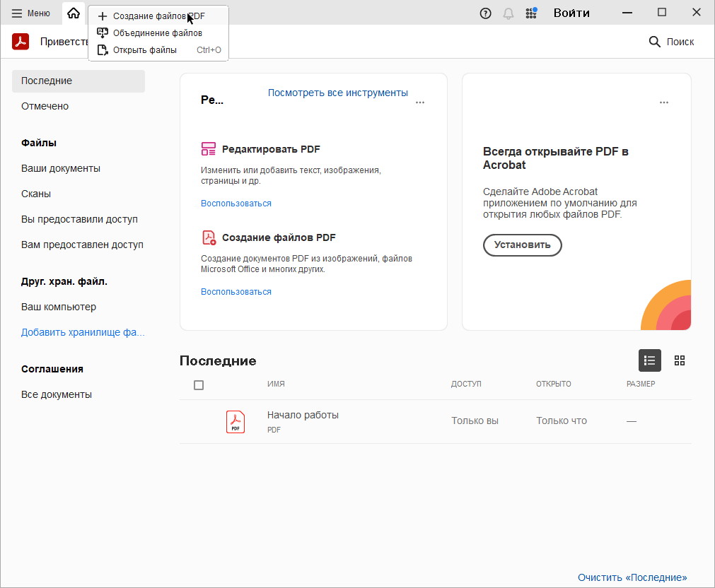This screenshot has width=715, height=588.
Task: Open the tools card three-dot menu
Action: tap(420, 102)
